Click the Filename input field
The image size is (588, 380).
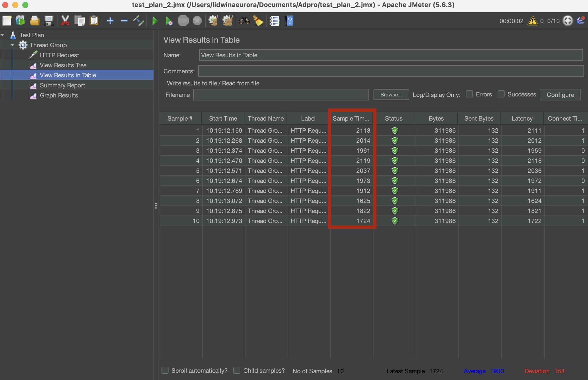[281, 95]
